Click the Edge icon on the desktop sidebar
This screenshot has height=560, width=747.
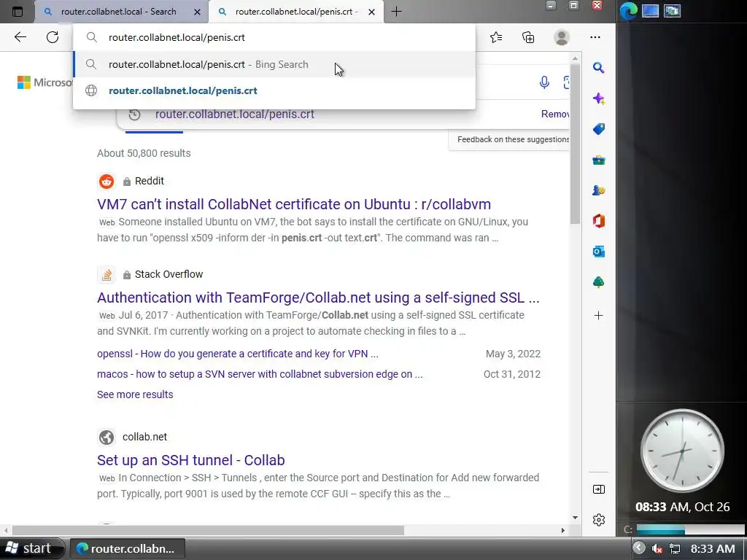coord(629,11)
